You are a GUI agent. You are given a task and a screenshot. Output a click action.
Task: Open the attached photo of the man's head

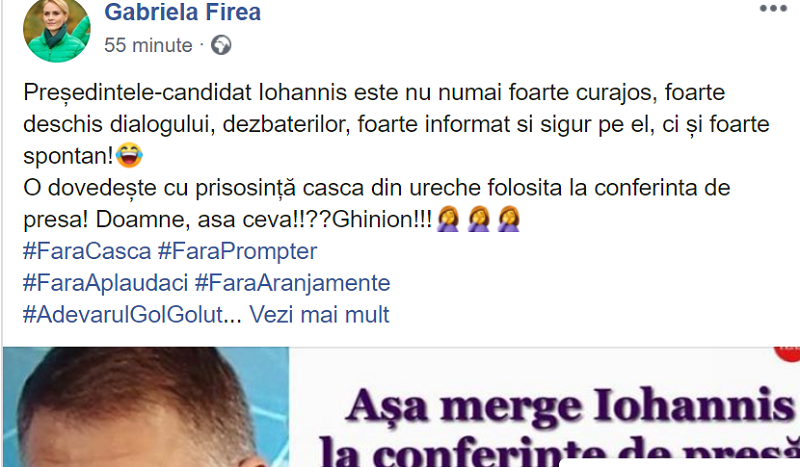(146, 407)
